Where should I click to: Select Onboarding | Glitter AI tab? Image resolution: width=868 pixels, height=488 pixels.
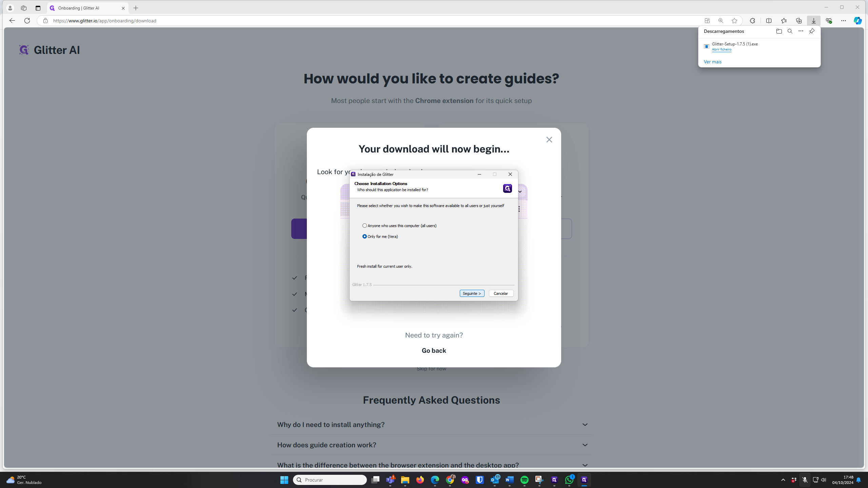(x=87, y=8)
